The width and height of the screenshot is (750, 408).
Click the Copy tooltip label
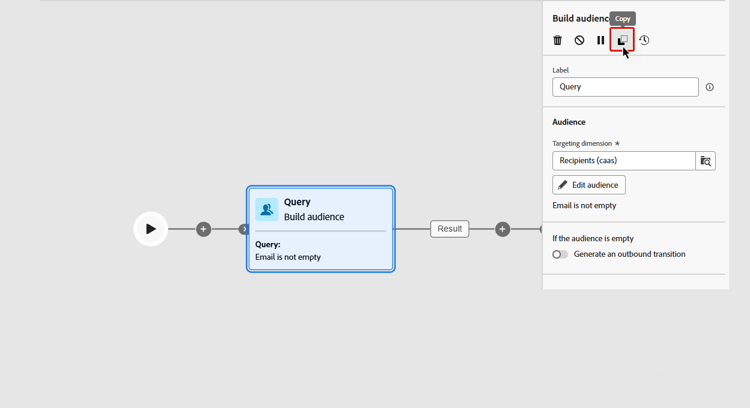pyautogui.click(x=622, y=19)
